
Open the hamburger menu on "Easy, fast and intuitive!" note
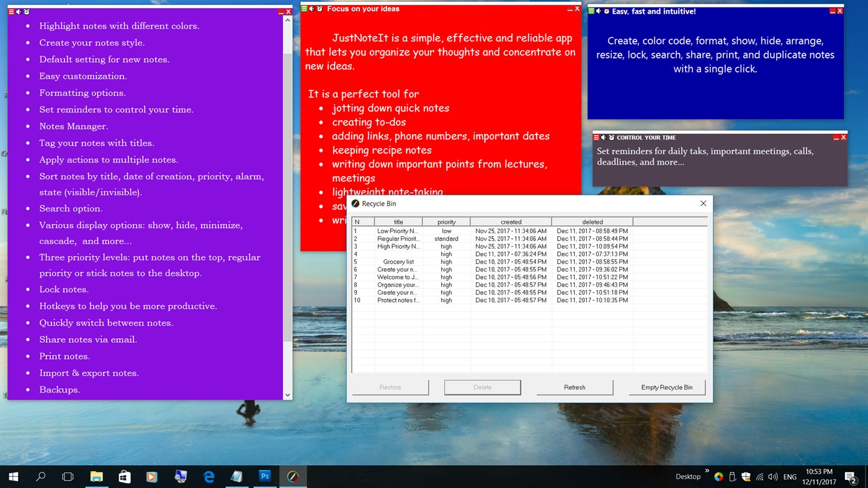click(591, 11)
